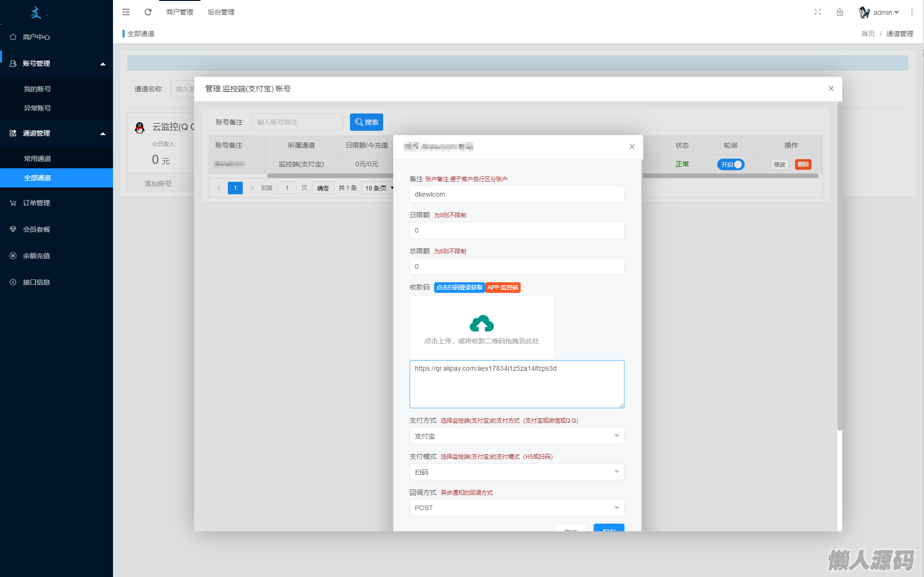Viewport: 924px width, 577px height.
Task: Open the 回调方式 POST dropdown
Action: pos(516,508)
